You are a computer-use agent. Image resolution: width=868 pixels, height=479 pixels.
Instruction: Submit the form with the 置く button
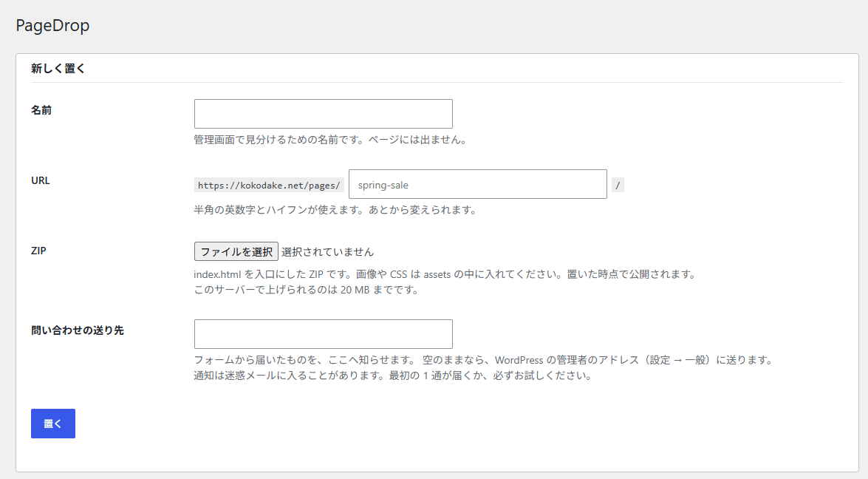53,424
